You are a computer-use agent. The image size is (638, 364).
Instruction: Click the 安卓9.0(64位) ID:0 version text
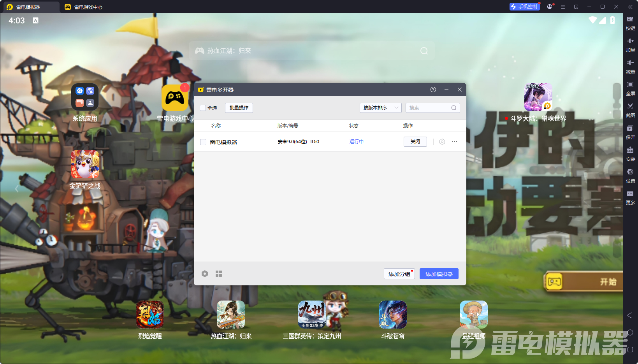(299, 142)
